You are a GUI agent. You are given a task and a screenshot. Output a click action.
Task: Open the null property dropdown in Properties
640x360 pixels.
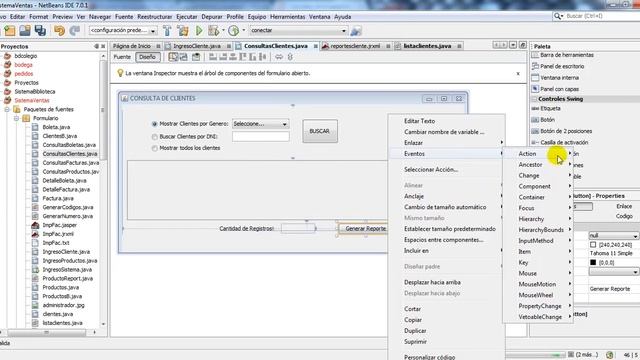tap(635, 236)
